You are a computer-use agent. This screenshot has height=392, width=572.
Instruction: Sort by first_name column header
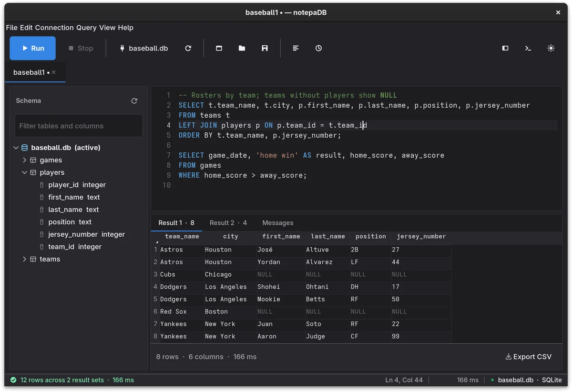click(281, 236)
